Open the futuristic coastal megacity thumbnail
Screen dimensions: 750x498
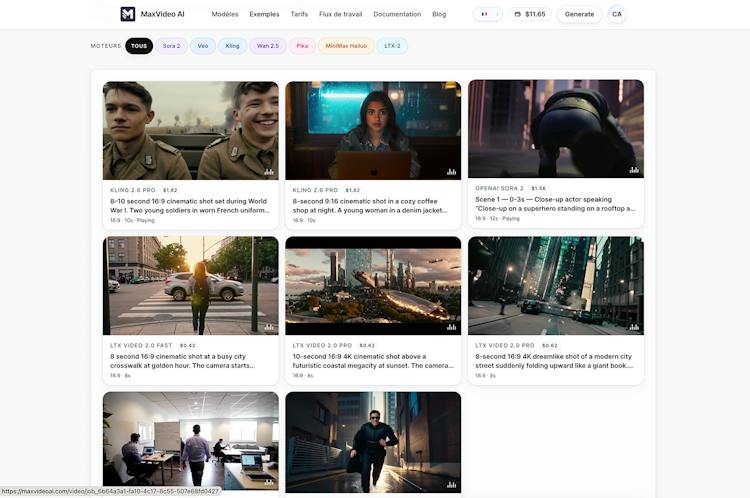(373, 286)
